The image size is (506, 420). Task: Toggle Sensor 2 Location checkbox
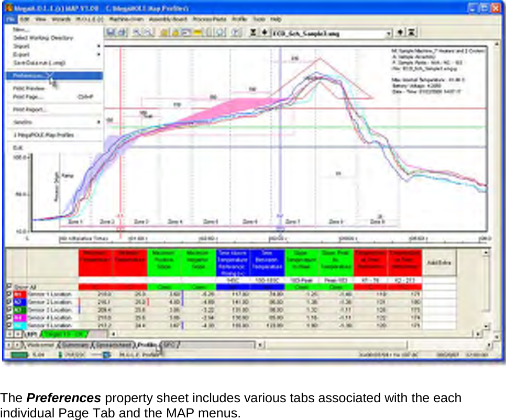9,302
